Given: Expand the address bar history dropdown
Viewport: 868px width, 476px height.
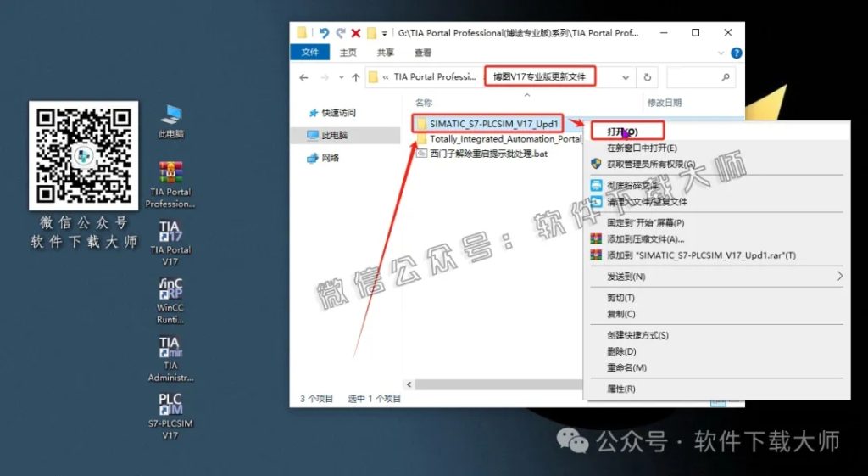Looking at the screenshot, I should tap(626, 77).
